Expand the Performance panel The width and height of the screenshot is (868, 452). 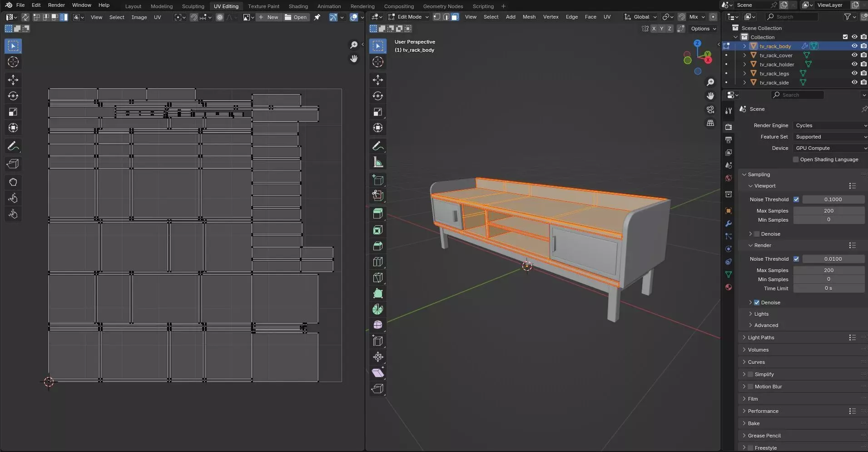coord(763,411)
